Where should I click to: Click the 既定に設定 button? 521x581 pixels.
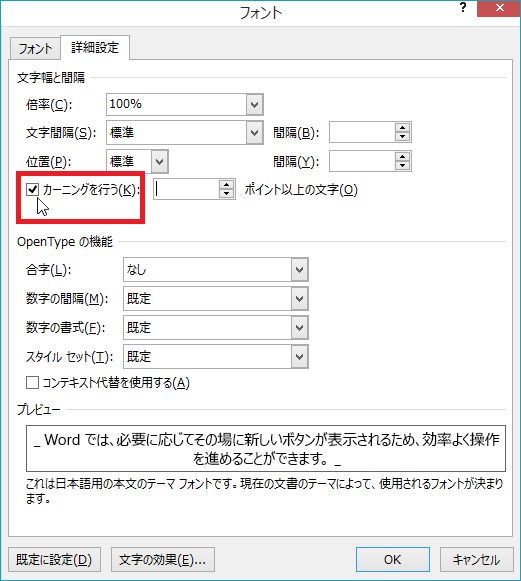pyautogui.click(x=54, y=560)
